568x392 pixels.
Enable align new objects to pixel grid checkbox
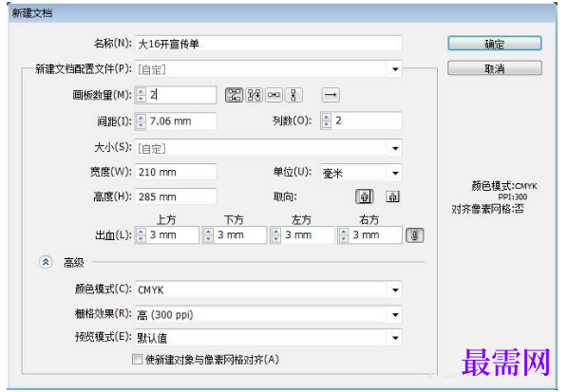(137, 360)
